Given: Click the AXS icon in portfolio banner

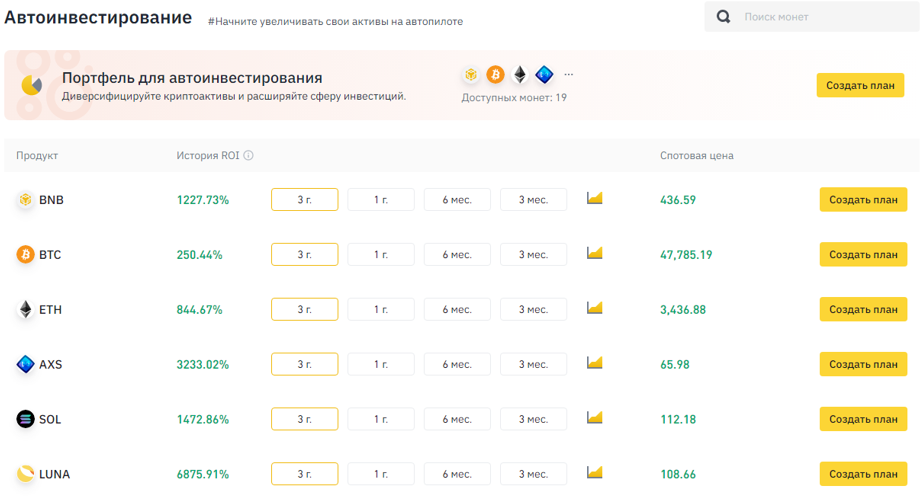Looking at the screenshot, I should (544, 75).
